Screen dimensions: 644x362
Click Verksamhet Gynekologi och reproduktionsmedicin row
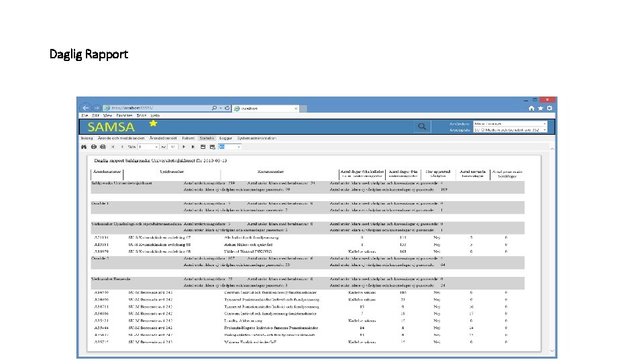coord(308,227)
